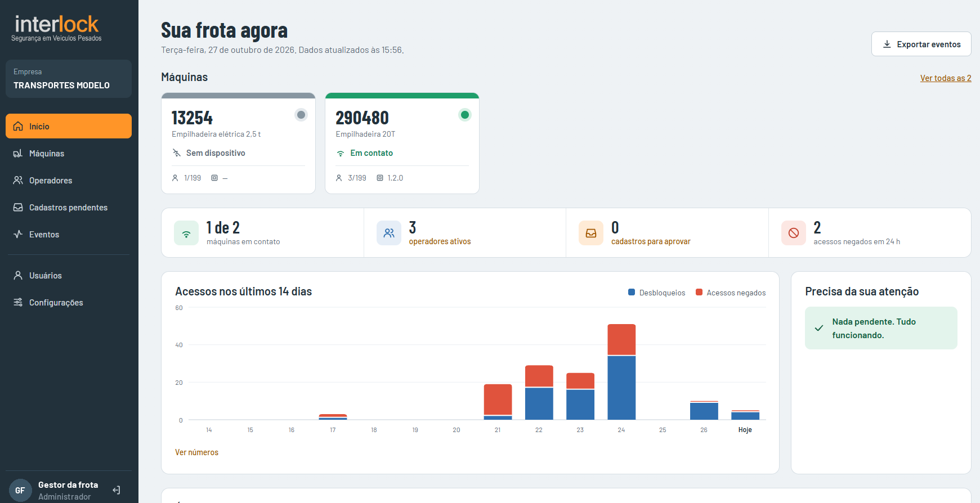The height and width of the screenshot is (503, 980).
Task: Click the operators icon in operadores ativos tile
Action: click(x=389, y=233)
